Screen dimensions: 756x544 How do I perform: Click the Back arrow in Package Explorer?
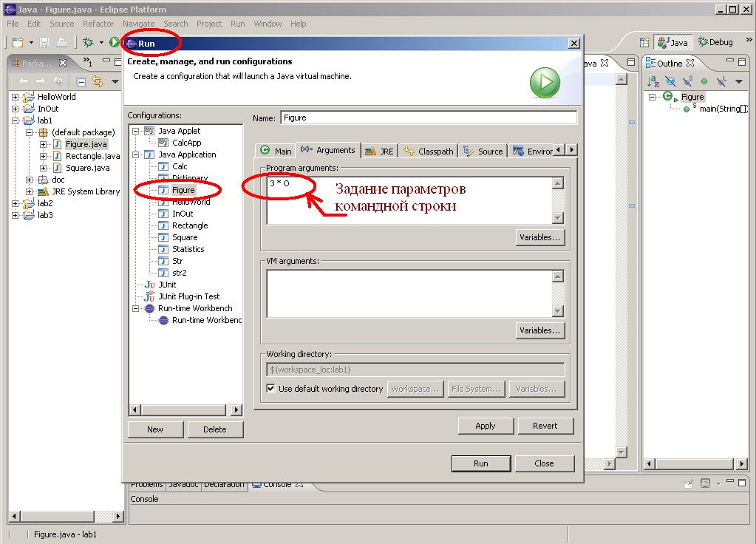point(24,81)
